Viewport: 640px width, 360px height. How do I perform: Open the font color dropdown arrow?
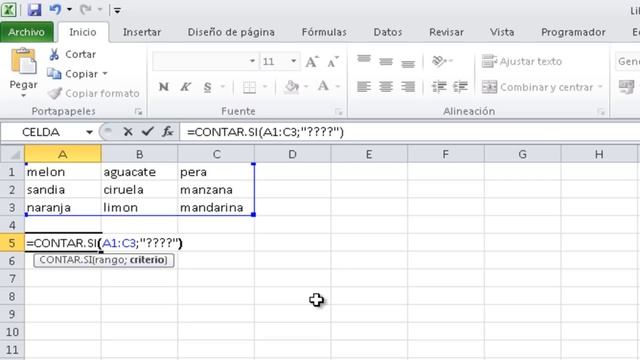(338, 87)
